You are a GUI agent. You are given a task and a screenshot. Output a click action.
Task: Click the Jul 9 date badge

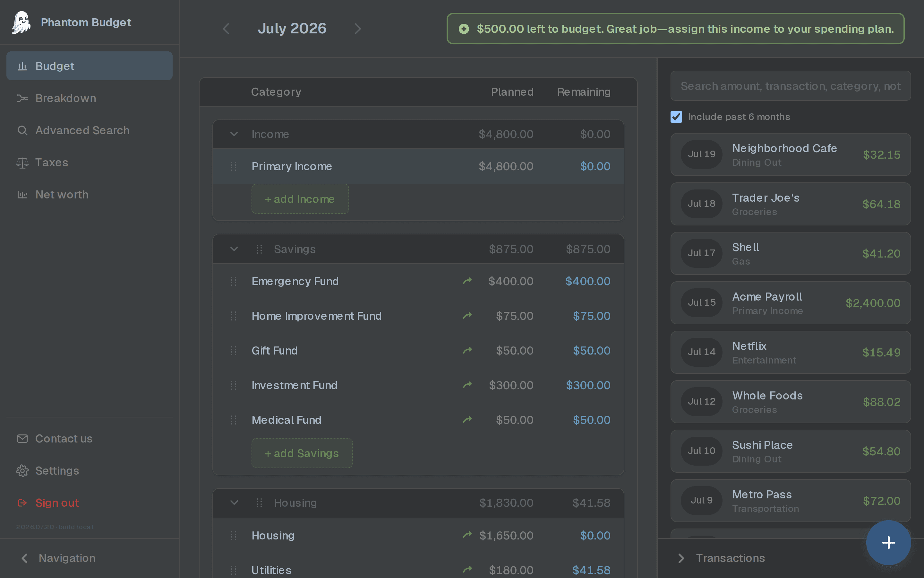coord(701,500)
